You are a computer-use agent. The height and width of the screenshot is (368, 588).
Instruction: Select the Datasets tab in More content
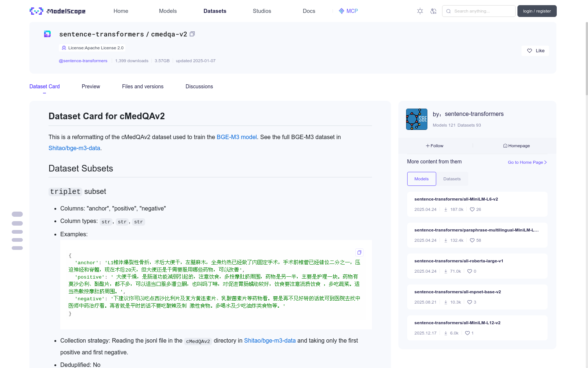(452, 179)
